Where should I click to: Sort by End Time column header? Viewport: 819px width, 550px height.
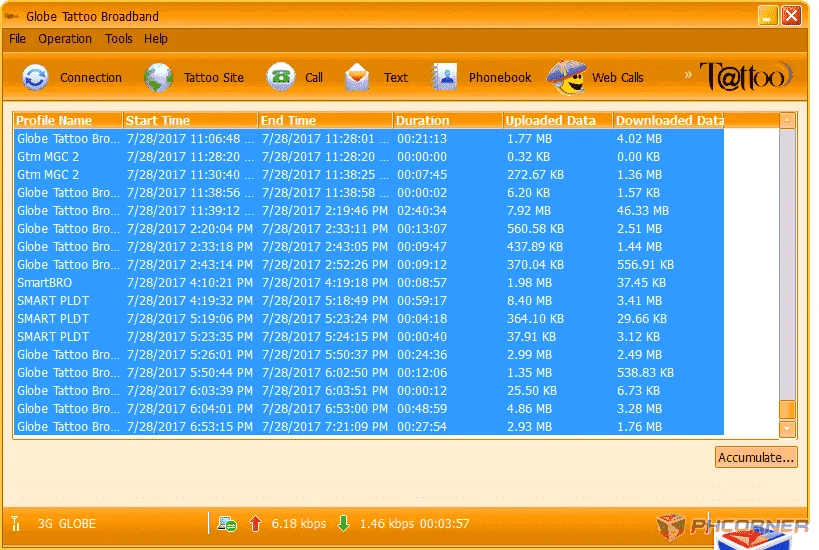point(325,120)
